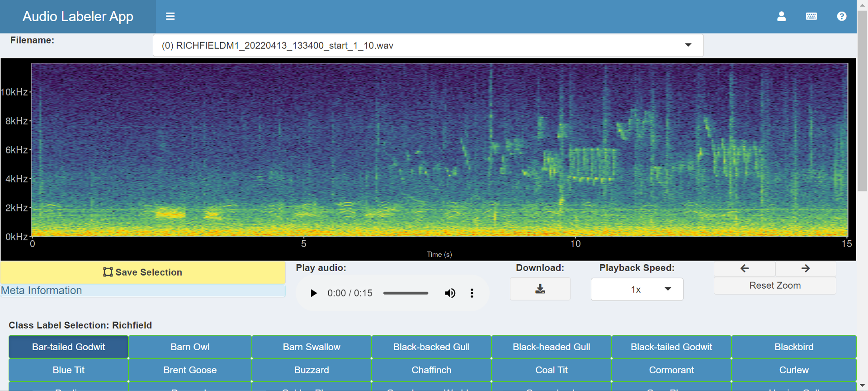Show keyboard shortcuts via keyboard icon
868x391 pixels.
811,16
